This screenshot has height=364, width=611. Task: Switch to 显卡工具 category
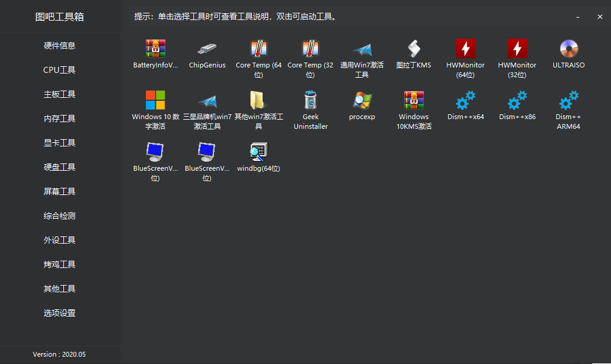[60, 143]
